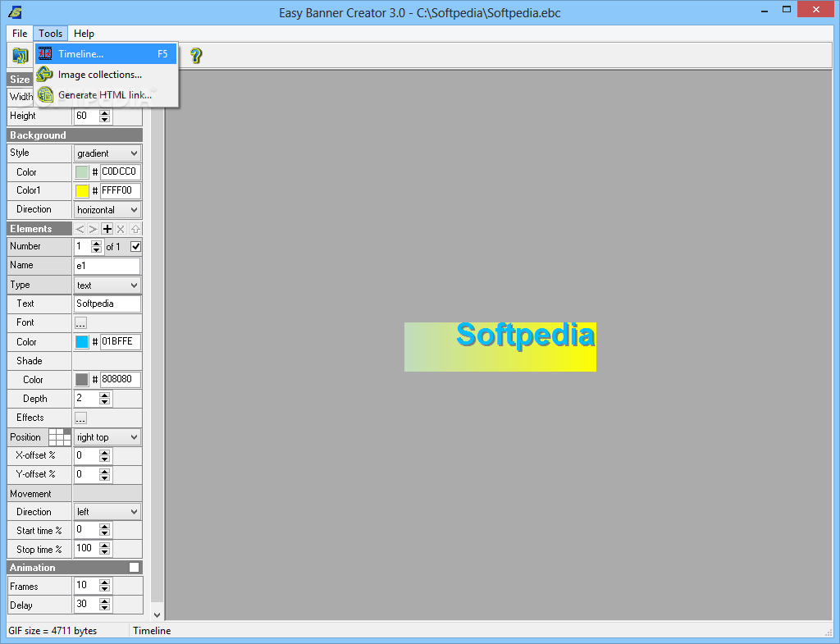This screenshot has width=840, height=644.
Task: Pick the blue text Color swatch
Action: coord(82,342)
